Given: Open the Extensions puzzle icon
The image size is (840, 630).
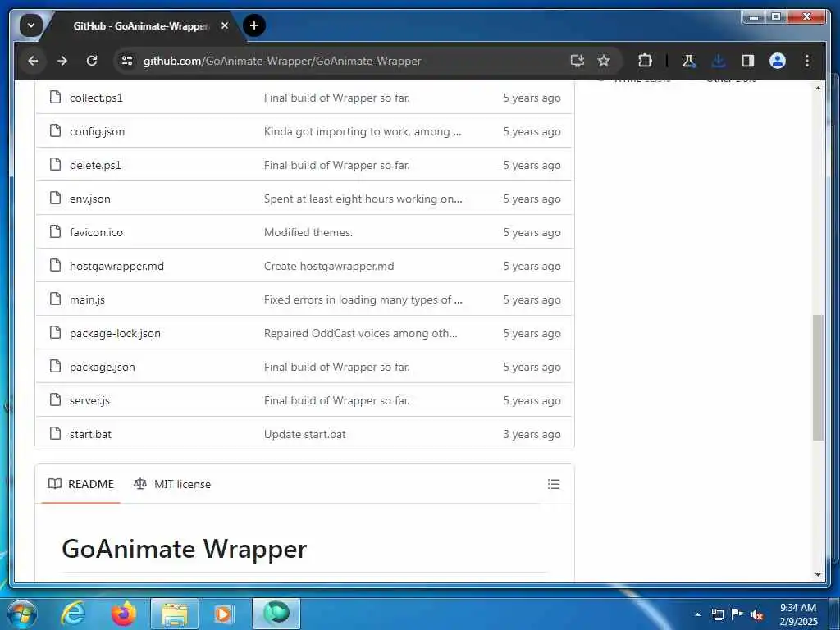Looking at the screenshot, I should pyautogui.click(x=645, y=61).
